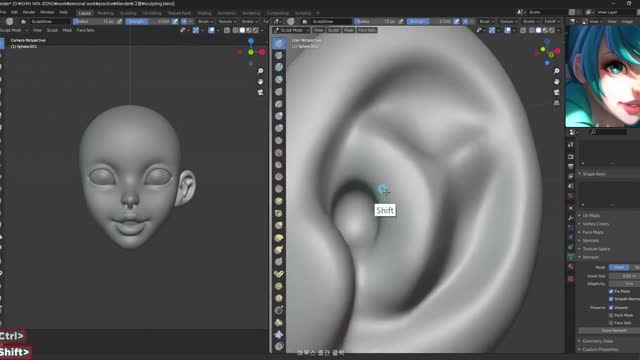The height and width of the screenshot is (360, 640).
Task: Toggle camera view icon in left viewport
Action: coord(260,92)
